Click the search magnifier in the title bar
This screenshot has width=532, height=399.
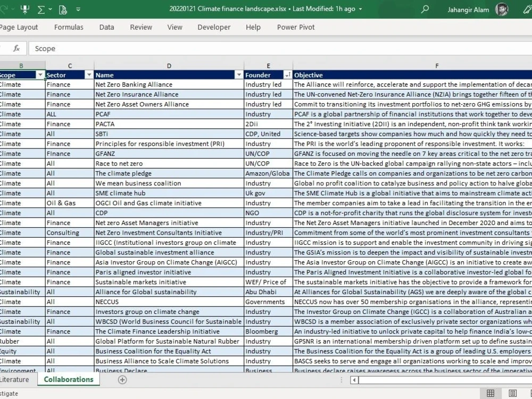coord(425,9)
